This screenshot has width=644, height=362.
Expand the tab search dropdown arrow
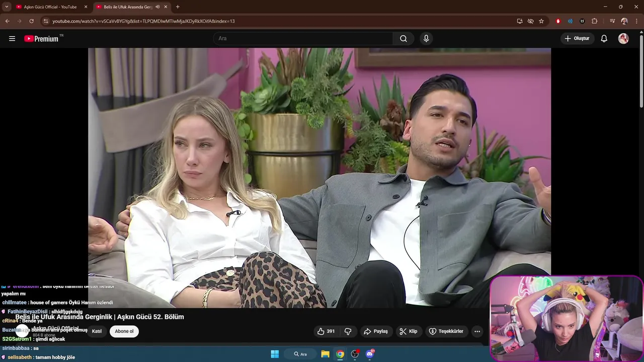(x=7, y=7)
